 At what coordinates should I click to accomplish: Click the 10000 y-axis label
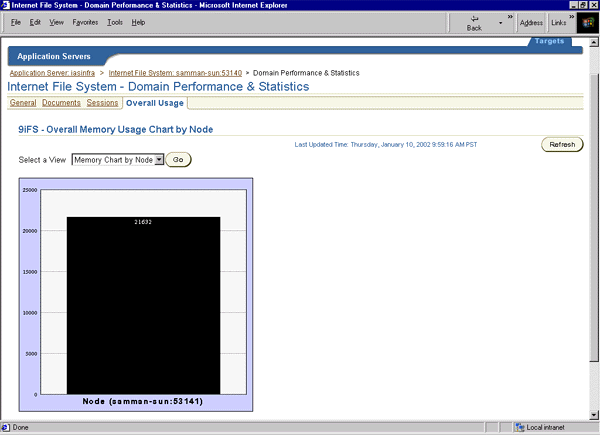coord(30,313)
